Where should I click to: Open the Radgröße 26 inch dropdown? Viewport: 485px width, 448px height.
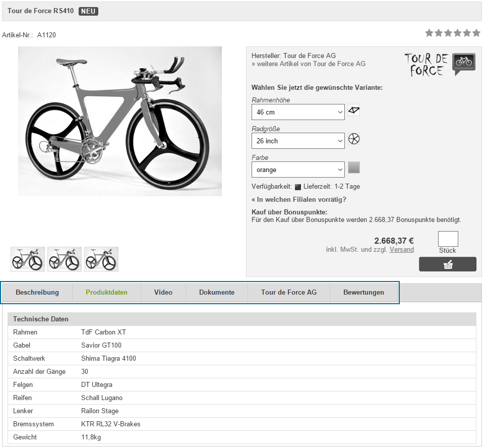[x=298, y=141]
